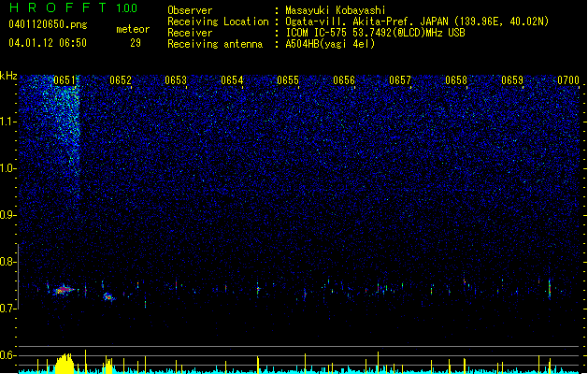The image size is (588, 374).
Task: Click the Receiving antenna label
Action: 215,44
